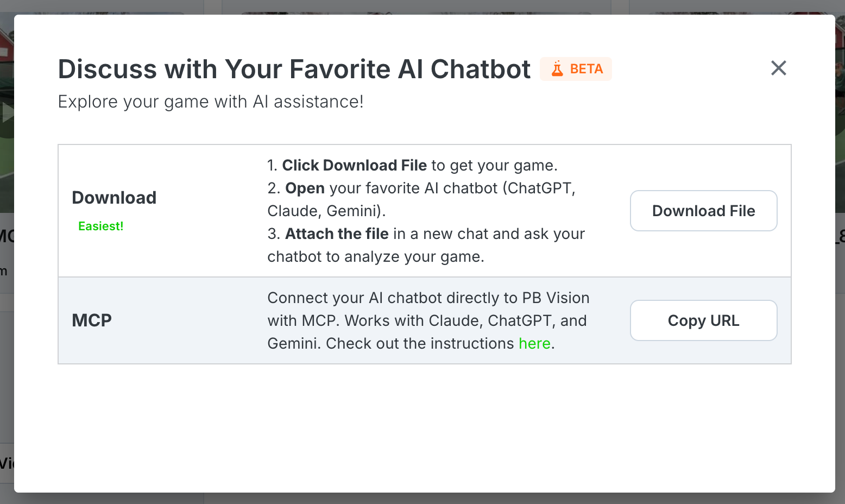Select the 'MCP' row heading
Image resolution: width=845 pixels, height=504 pixels.
(x=92, y=320)
